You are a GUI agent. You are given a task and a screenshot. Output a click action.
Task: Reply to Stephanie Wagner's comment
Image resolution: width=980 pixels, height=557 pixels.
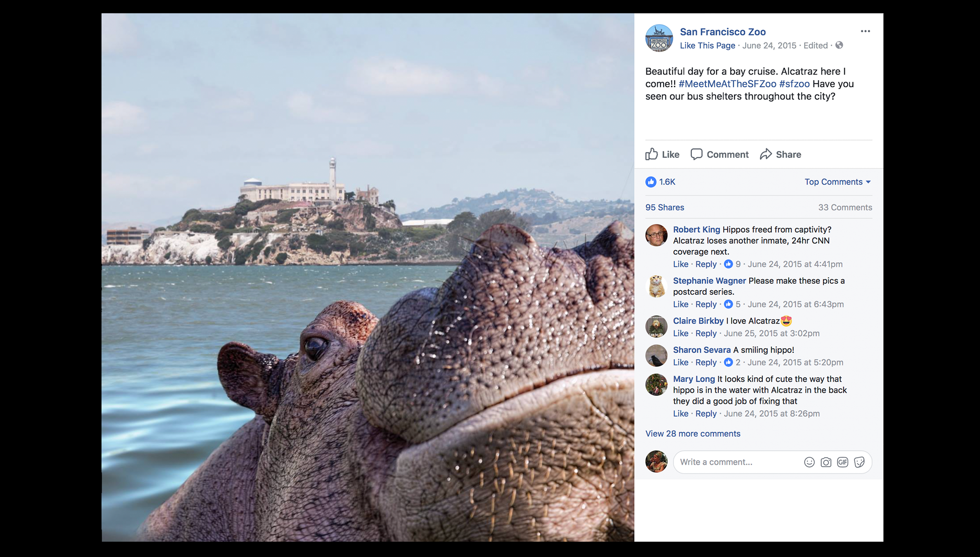click(x=706, y=304)
